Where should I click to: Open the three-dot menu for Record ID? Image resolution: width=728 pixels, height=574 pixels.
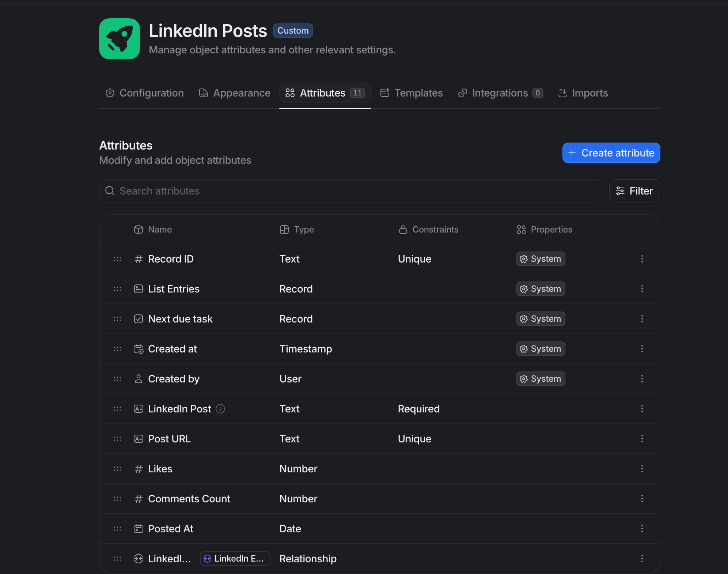point(642,259)
